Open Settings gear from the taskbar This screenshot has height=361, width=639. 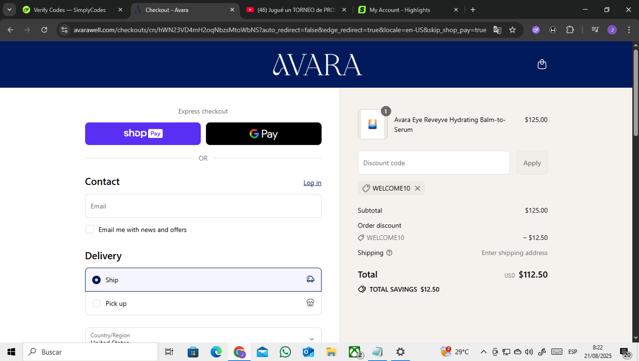coord(401,352)
